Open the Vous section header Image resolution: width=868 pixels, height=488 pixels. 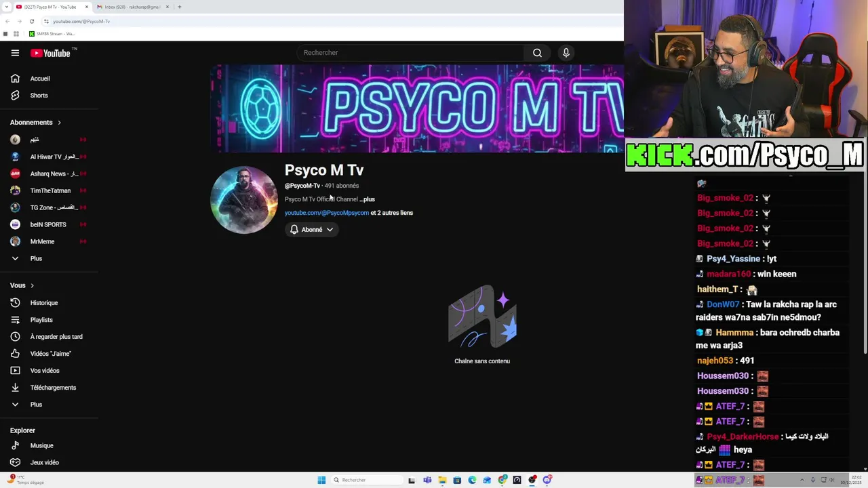coord(22,285)
